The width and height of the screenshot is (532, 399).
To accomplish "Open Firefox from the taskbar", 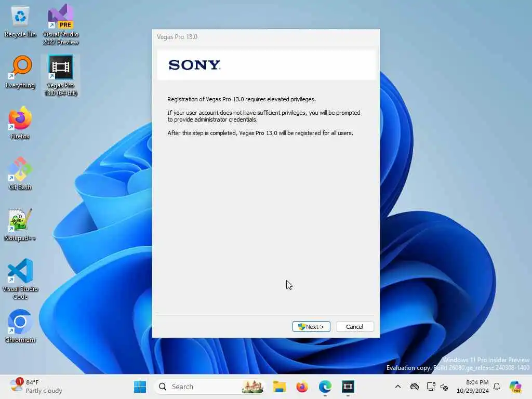I will point(302,387).
